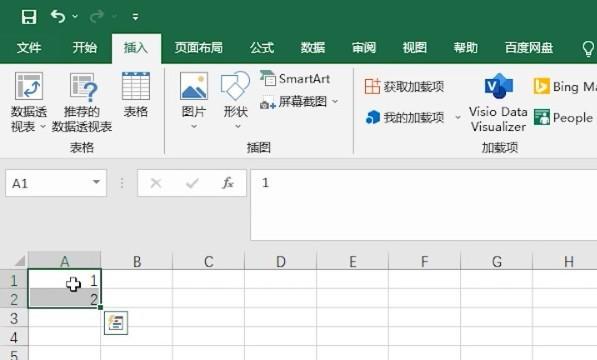Click the Enter checkmark in formula bar
The image size is (597, 360).
pyautogui.click(x=192, y=183)
